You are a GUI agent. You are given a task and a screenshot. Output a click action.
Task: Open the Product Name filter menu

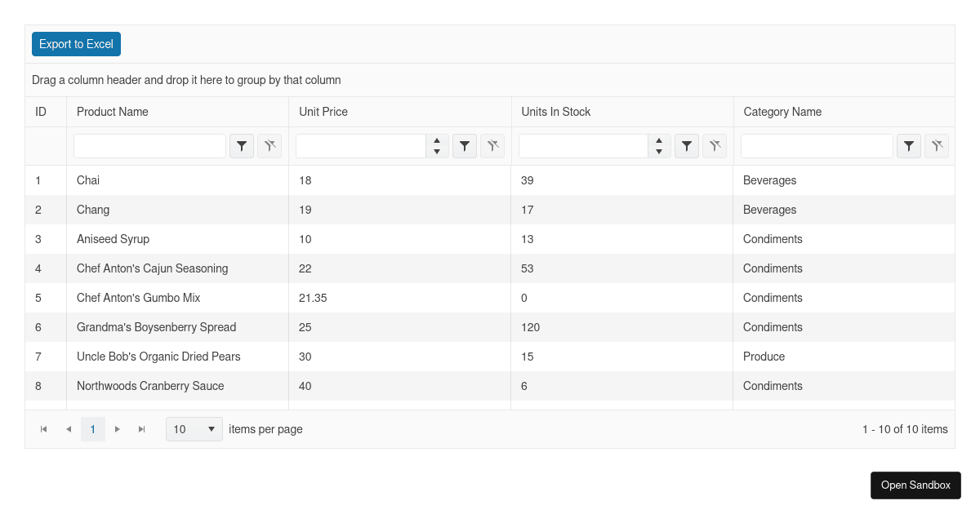(x=241, y=146)
